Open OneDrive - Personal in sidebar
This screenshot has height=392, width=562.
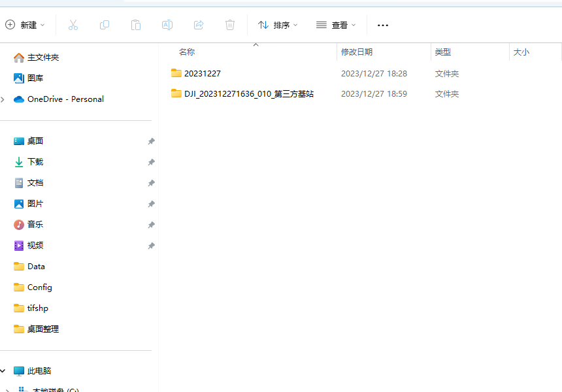[59, 99]
